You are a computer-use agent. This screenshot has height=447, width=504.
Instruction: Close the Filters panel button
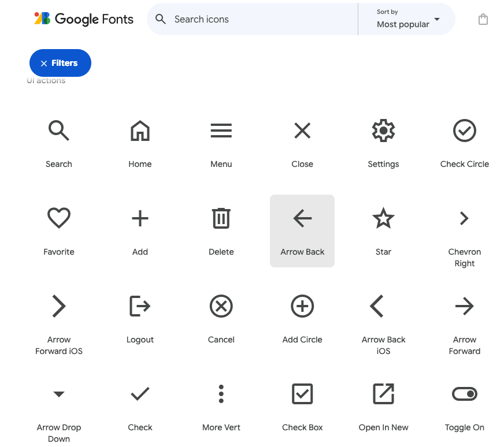[x=60, y=63]
